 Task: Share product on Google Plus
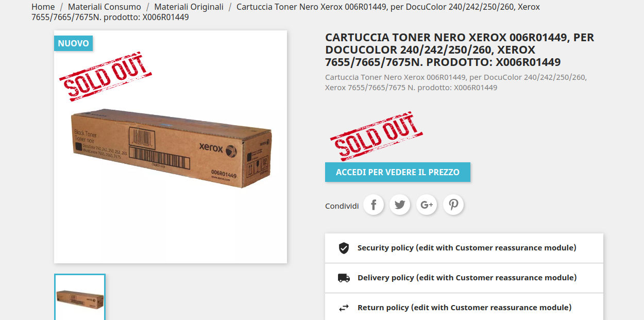[x=427, y=205]
